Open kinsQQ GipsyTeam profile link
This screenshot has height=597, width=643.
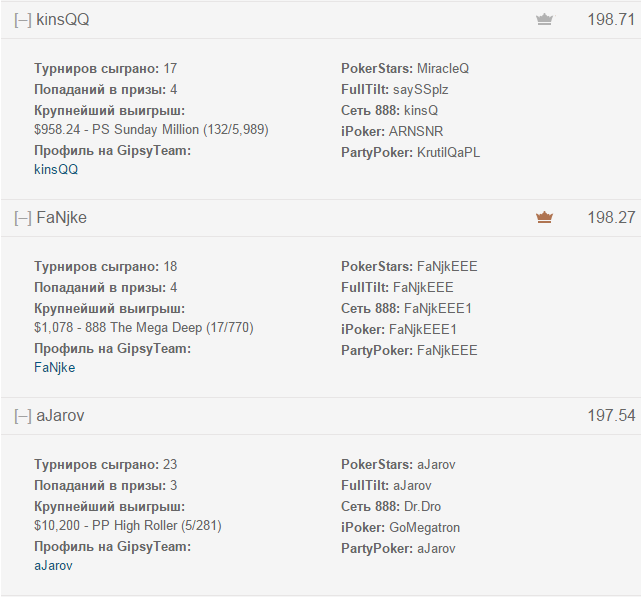tap(56, 169)
